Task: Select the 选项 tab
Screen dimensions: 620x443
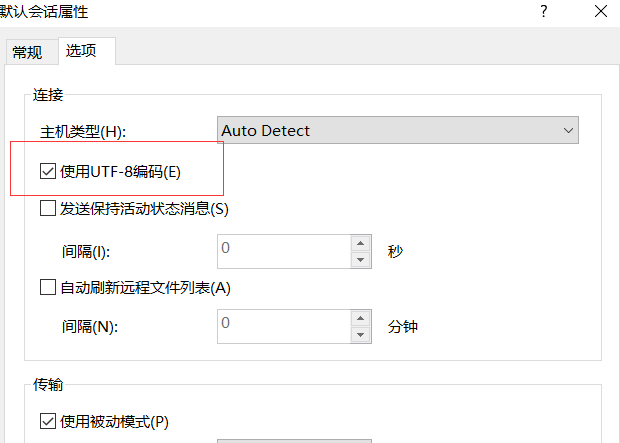Action: click(x=82, y=51)
